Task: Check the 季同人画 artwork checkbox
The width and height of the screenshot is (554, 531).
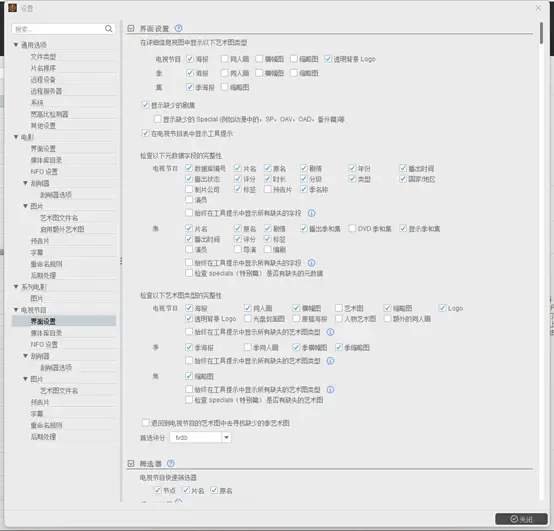Action: click(248, 347)
